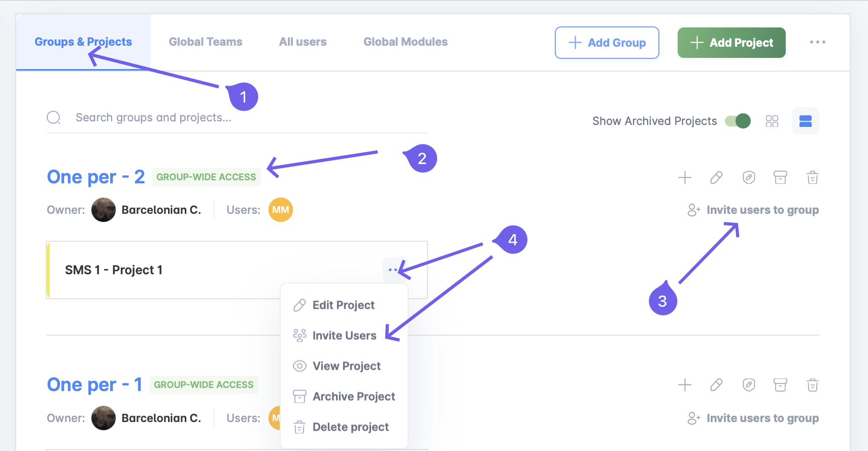This screenshot has height=451, width=868.
Task: Click the Search groups and projects field
Action: pos(203,118)
